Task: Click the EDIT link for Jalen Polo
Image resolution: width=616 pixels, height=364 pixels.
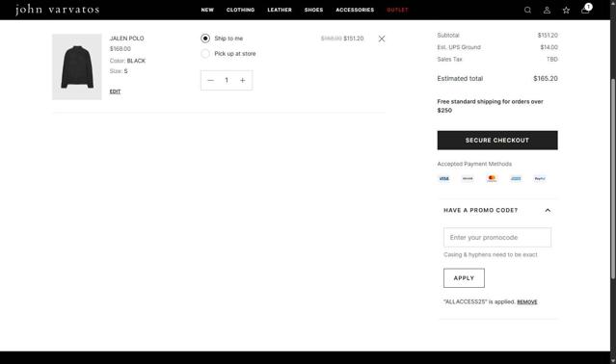Action: [115, 91]
